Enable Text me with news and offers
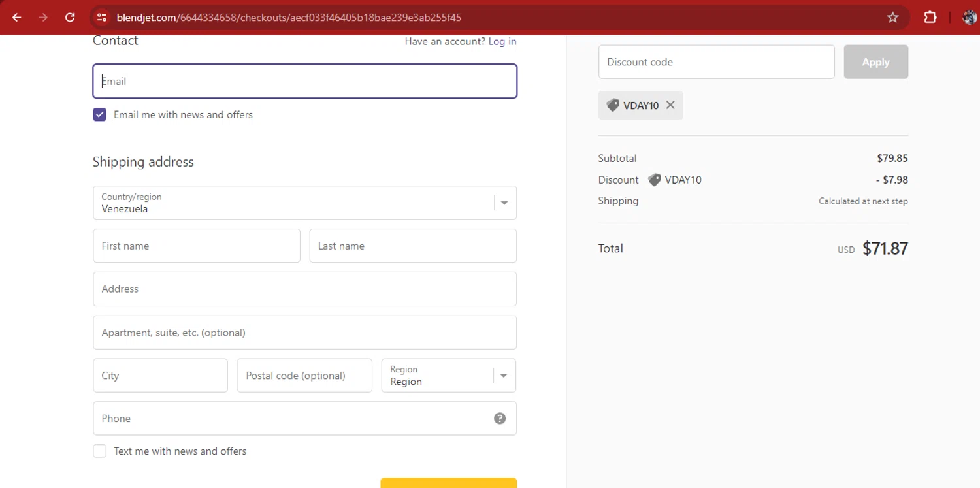The image size is (980, 488). click(x=100, y=451)
